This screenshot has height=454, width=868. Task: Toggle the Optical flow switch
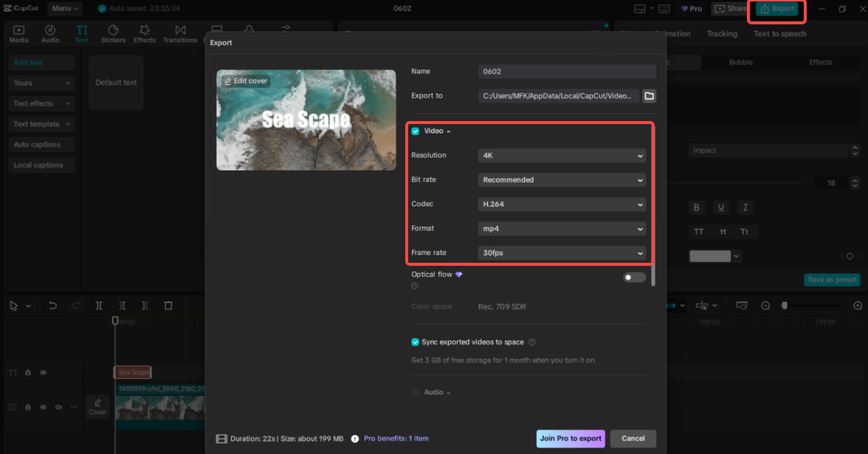[633, 277]
